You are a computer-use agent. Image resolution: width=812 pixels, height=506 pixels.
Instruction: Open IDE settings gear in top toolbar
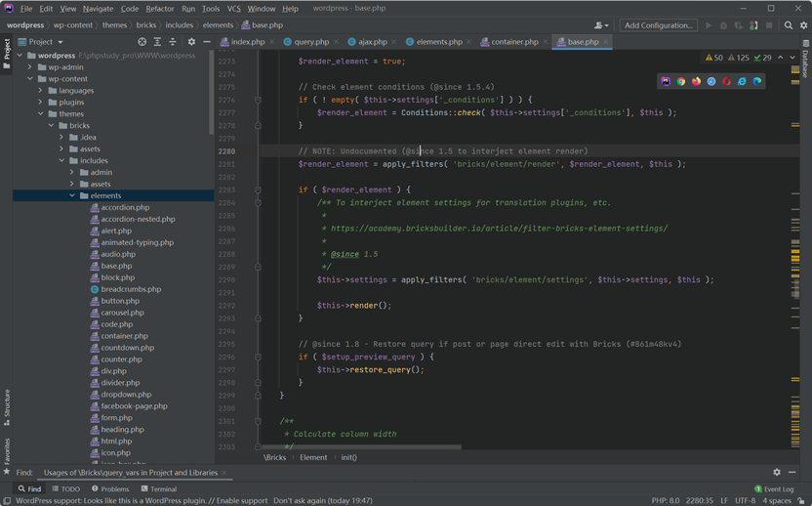804,24
